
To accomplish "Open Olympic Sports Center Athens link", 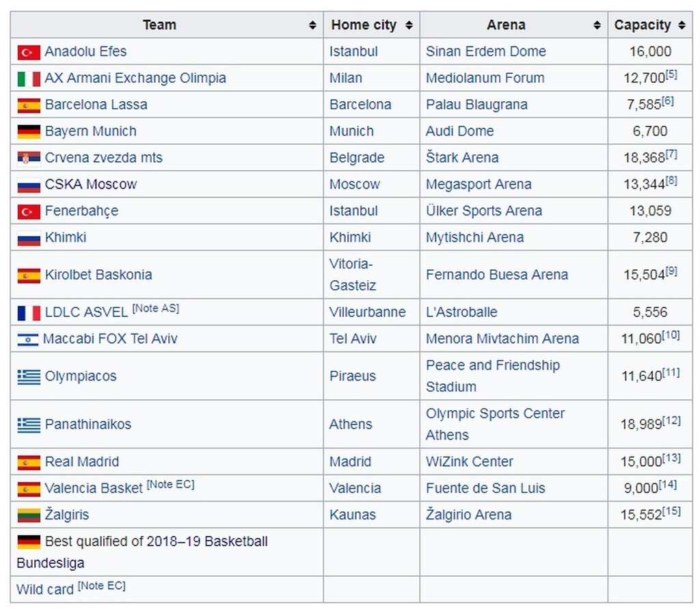I will [495, 424].
